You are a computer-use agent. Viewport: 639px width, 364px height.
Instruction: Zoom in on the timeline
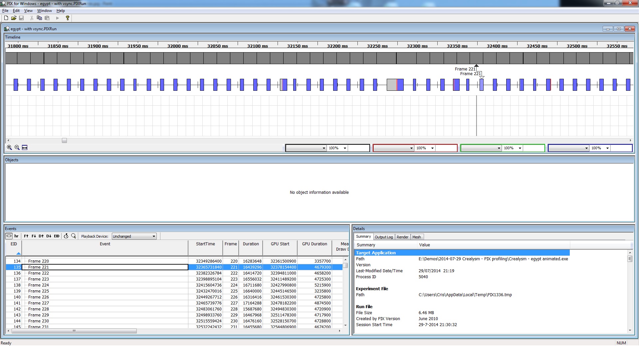[x=9, y=148]
